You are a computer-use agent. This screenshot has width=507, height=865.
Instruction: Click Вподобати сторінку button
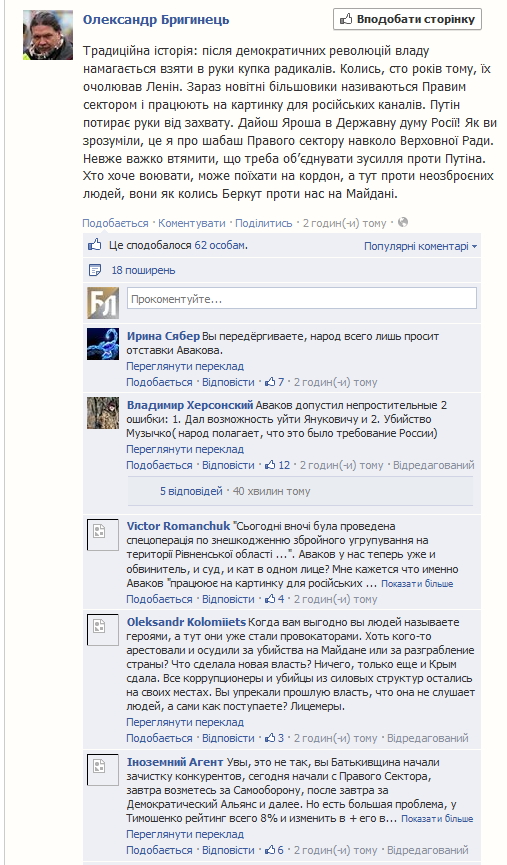(407, 19)
